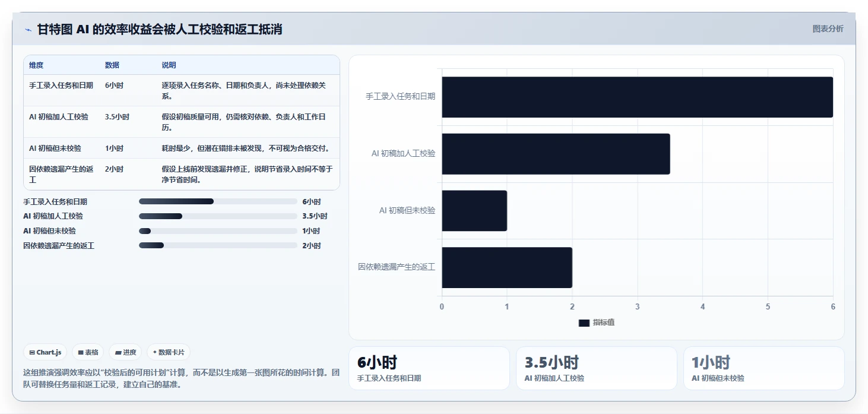Open the 1小时 AI 初稿但未校验 data card
868x414 pixels.
click(764, 368)
